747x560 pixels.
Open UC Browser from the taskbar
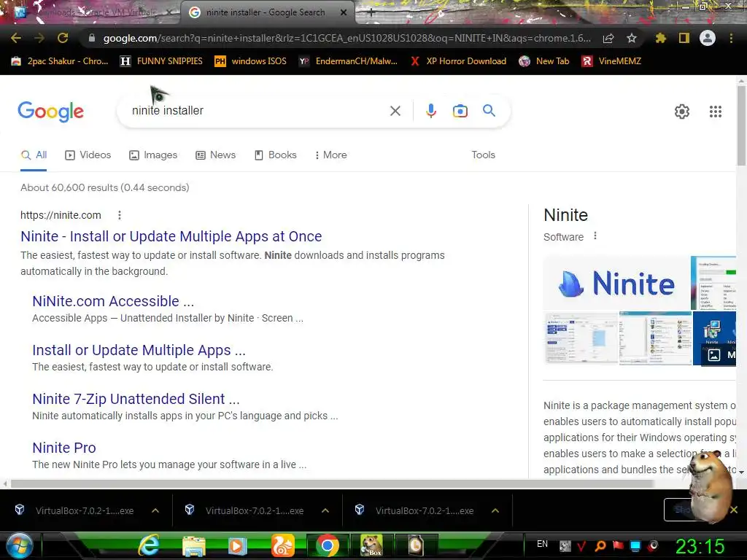coord(282,545)
